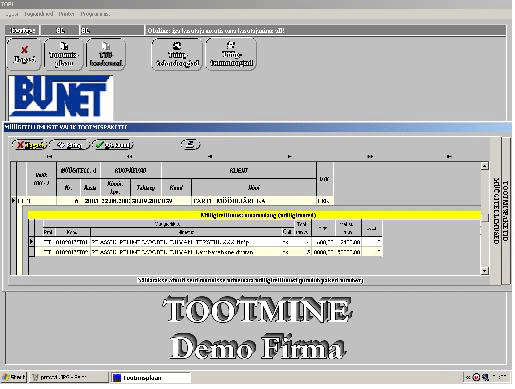Click the hint text below the order grid

pos(250,280)
